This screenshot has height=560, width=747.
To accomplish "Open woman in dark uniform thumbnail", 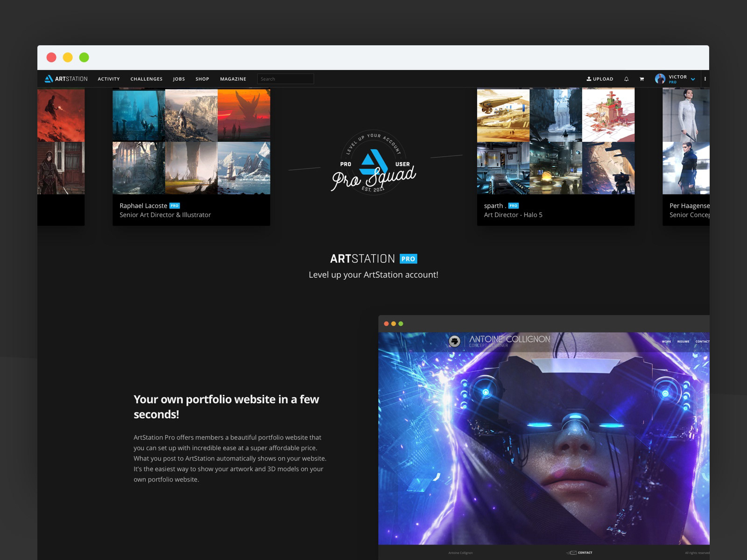I will tap(686, 168).
